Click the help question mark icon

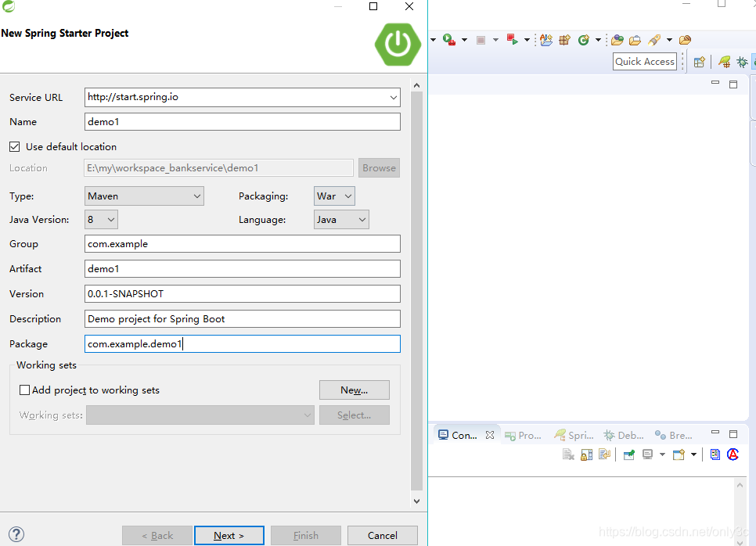pos(16,534)
